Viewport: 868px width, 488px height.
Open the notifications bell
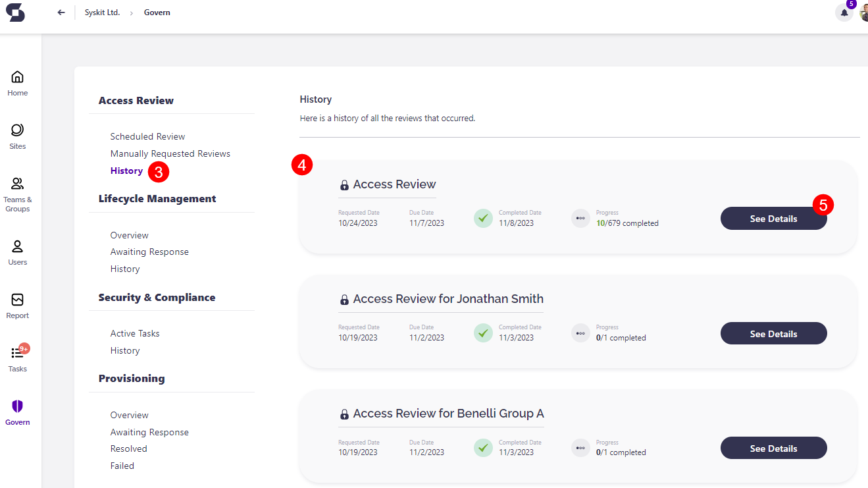coord(844,13)
